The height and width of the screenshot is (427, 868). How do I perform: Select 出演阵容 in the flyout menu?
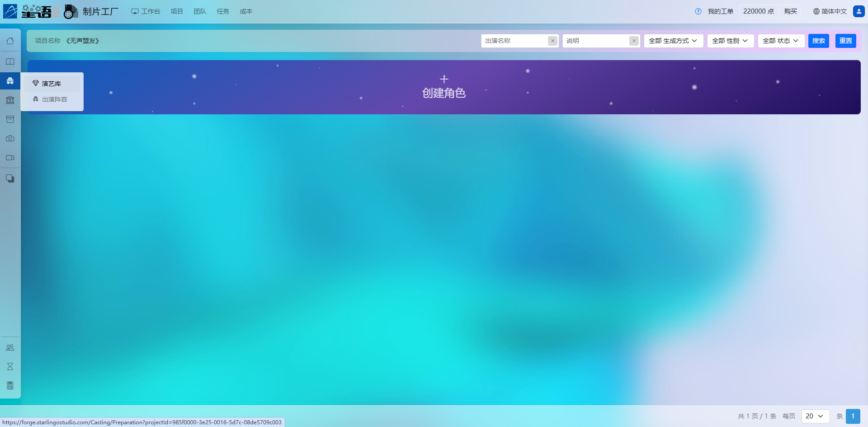click(54, 99)
